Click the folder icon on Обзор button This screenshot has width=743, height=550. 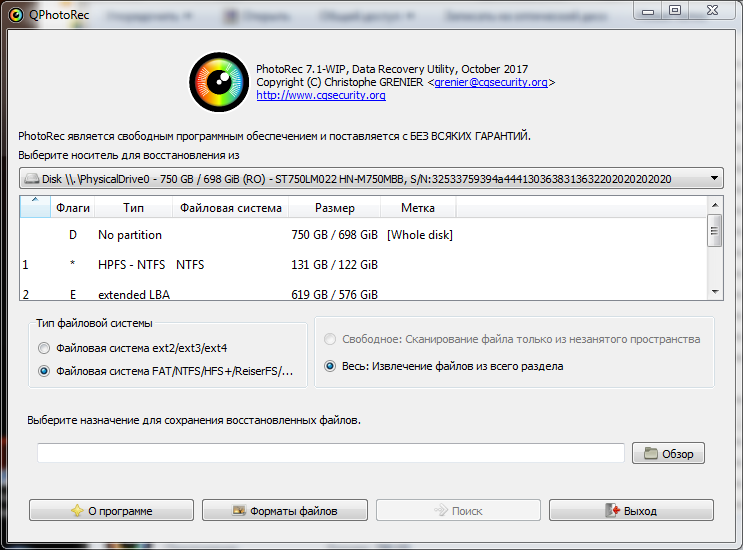pyautogui.click(x=651, y=453)
